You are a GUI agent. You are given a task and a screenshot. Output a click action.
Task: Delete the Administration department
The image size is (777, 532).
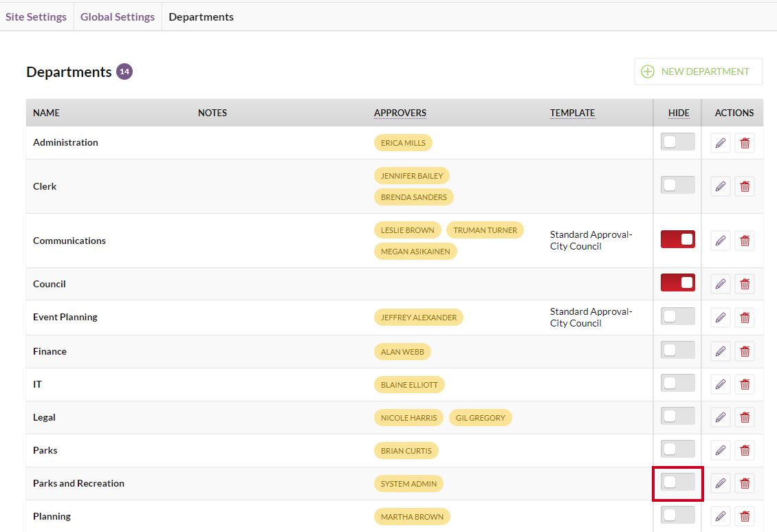click(745, 143)
